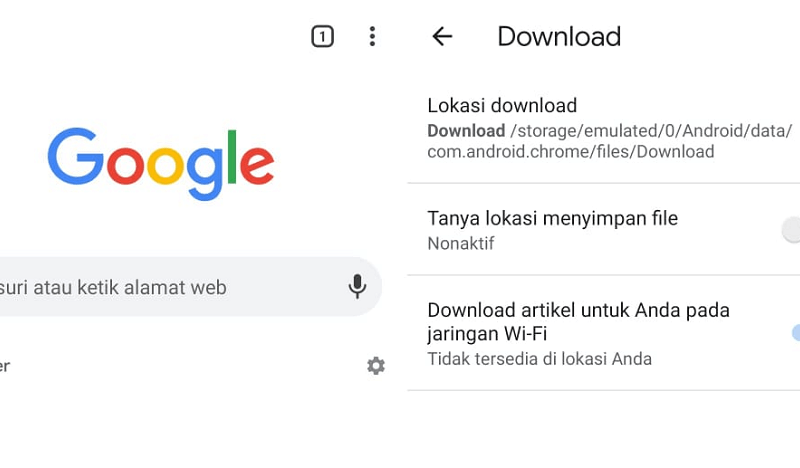Tap the Nonaktif status text
This screenshot has height=468, width=800.
461,243
